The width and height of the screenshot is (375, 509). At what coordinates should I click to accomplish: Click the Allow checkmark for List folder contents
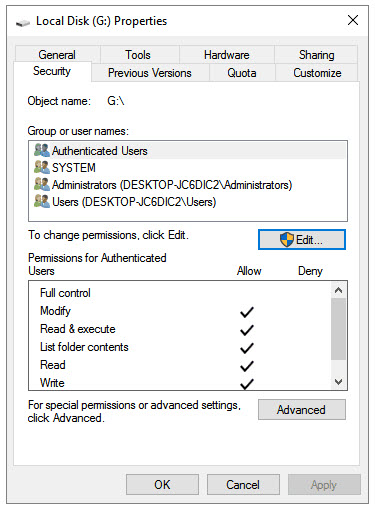(x=247, y=348)
